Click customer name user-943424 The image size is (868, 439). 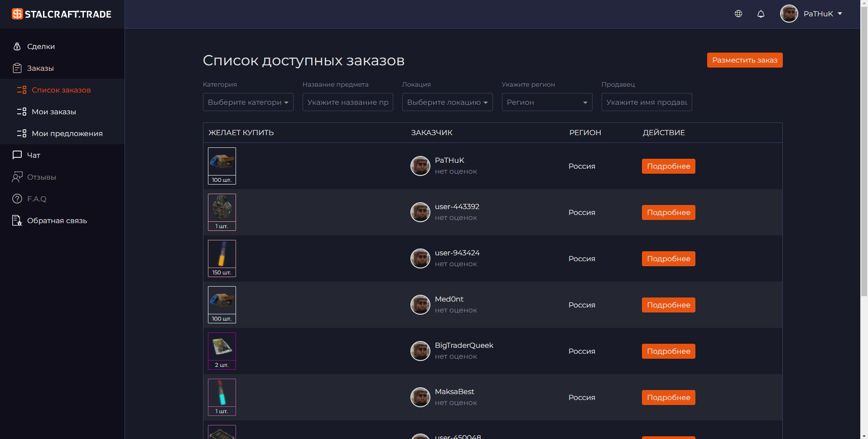pos(457,253)
